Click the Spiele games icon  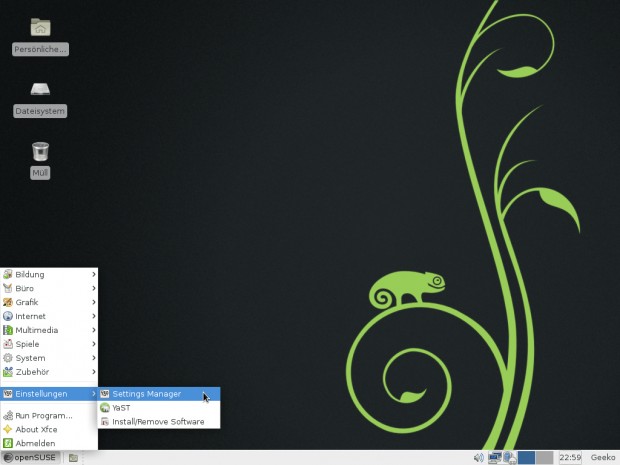pyautogui.click(x=8, y=344)
